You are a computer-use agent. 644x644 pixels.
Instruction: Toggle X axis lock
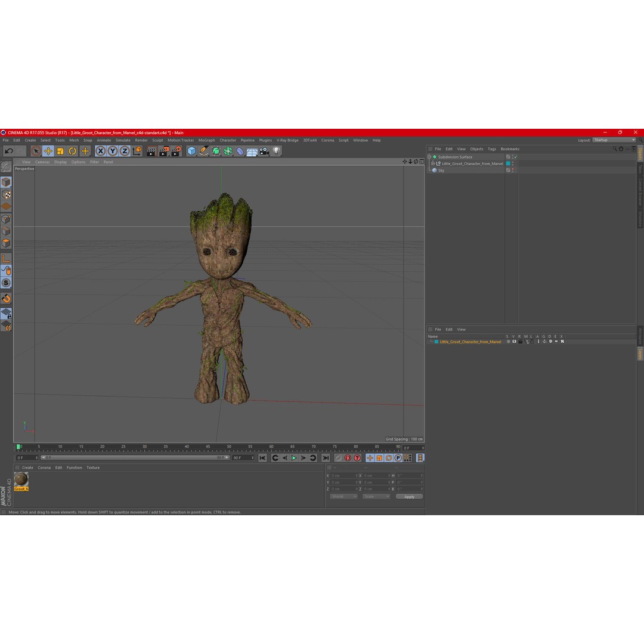100,151
